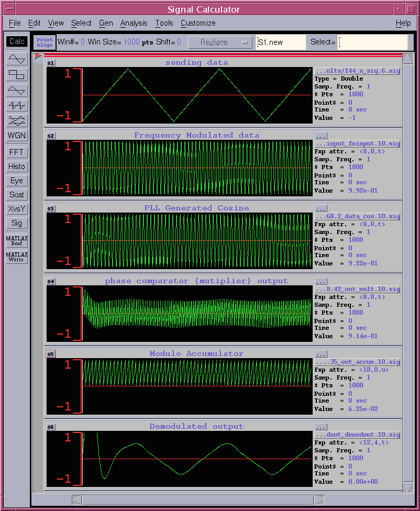420x511 pixels.
Task: Expand the '...' button for Demodulated output
Action: click(321, 427)
